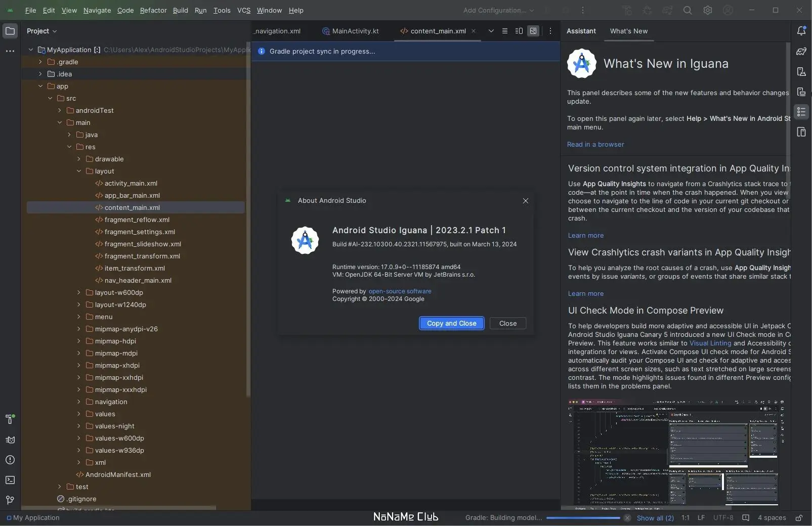Switch editor to Design view mode
812x526 pixels.
(533, 31)
